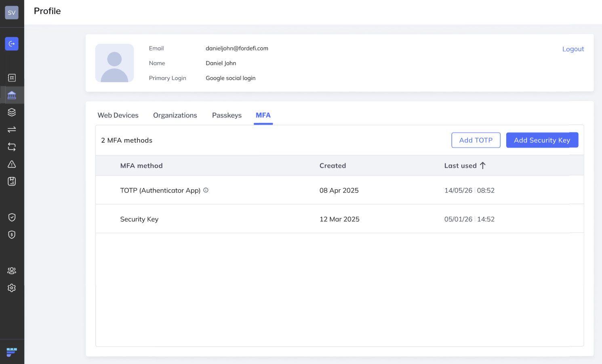The height and width of the screenshot is (364, 602).
Task: Click the last used date 05/01/26
Action: (x=458, y=219)
